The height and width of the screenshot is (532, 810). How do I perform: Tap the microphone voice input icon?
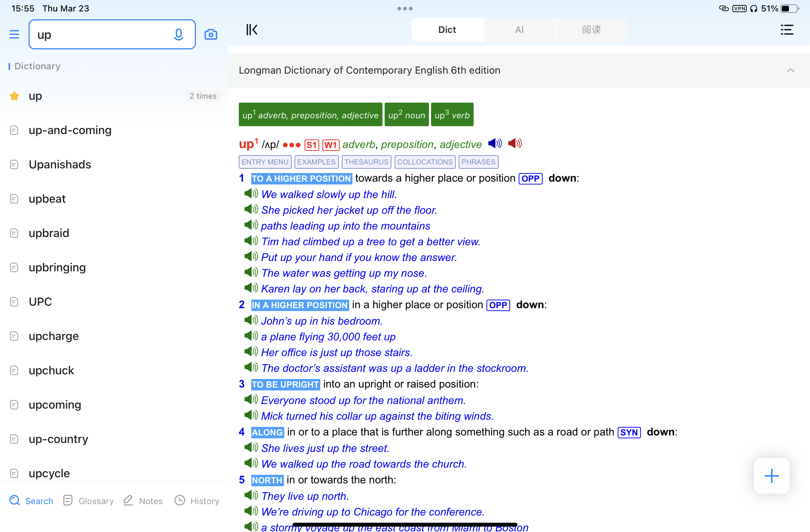point(178,35)
